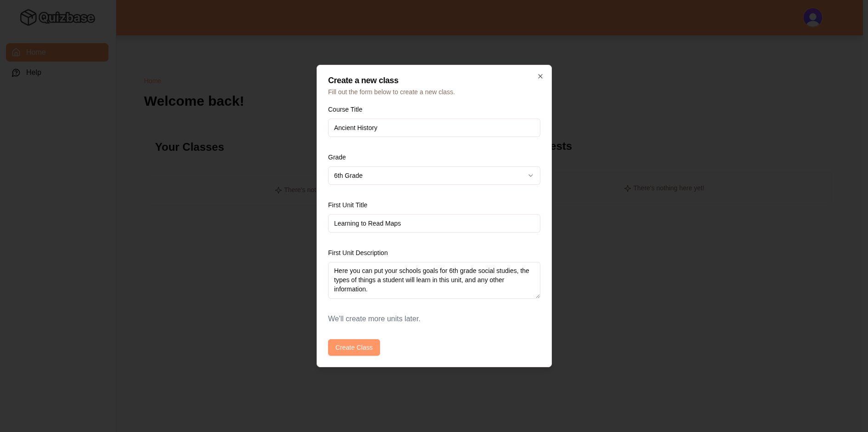Click the chevron arrow in Grade select
Screen dimensions: 868x432
tap(530, 176)
